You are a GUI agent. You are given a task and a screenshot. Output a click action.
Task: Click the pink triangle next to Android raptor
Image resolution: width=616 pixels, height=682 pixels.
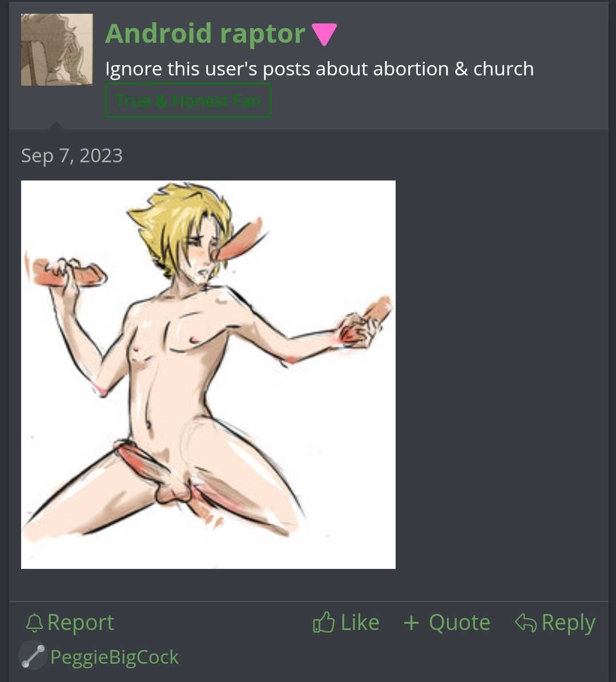click(324, 34)
